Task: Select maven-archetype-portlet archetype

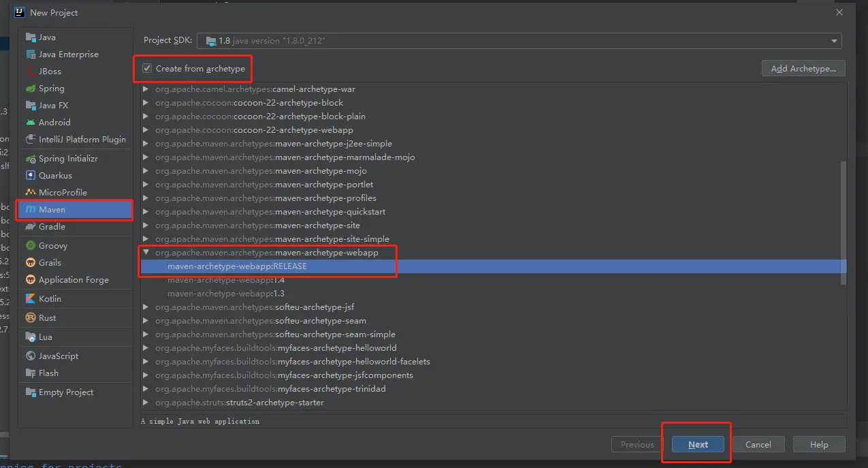Action: pos(491,185)
